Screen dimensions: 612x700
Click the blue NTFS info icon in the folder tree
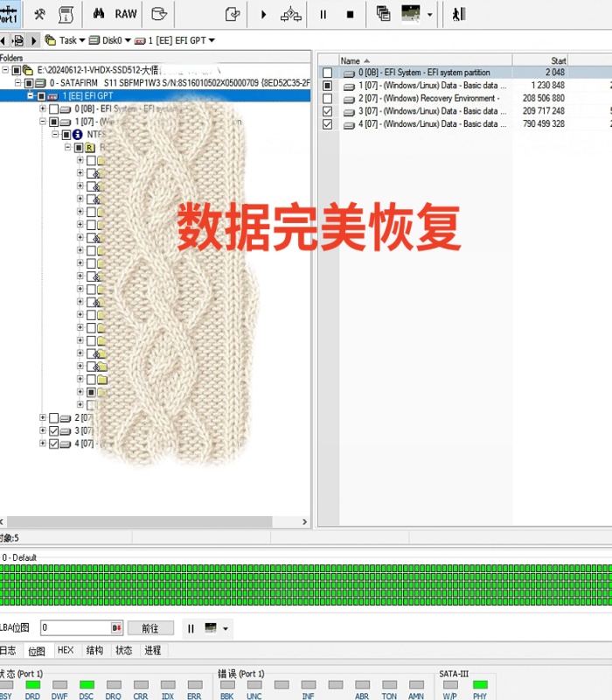[78, 135]
